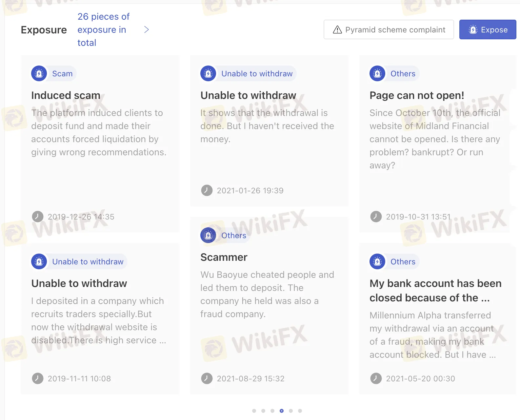Click the siren icon on lower-left Unable to withdraw badge
The height and width of the screenshot is (420, 520).
click(x=39, y=261)
